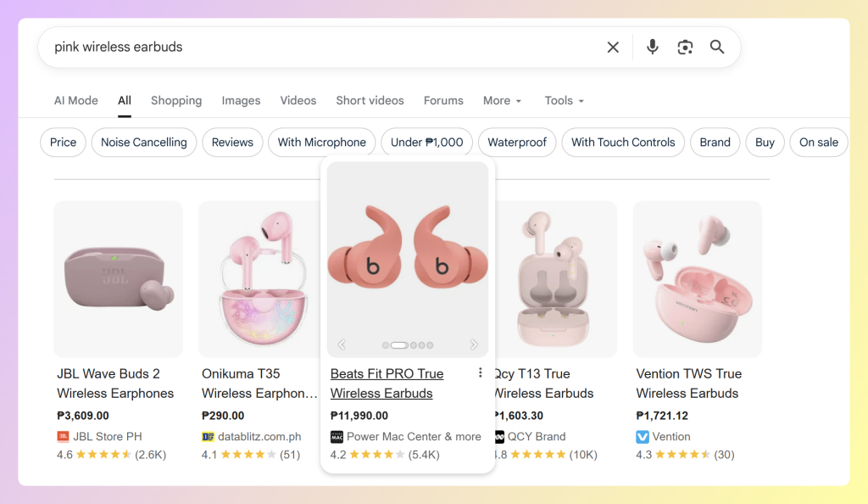
Task: Select the Buy filter chip
Action: pos(765,143)
